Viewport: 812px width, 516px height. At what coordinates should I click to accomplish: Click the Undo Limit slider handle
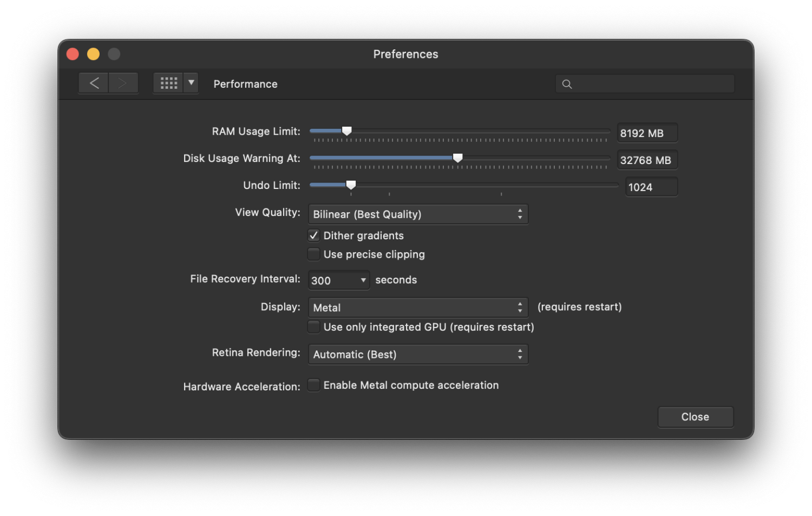coord(351,185)
